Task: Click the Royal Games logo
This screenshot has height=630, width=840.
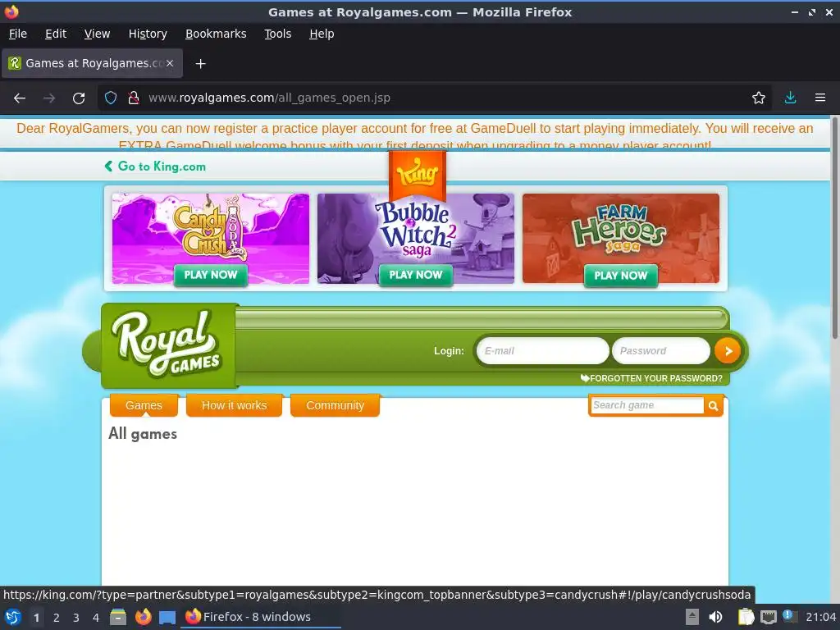Action: [x=169, y=345]
